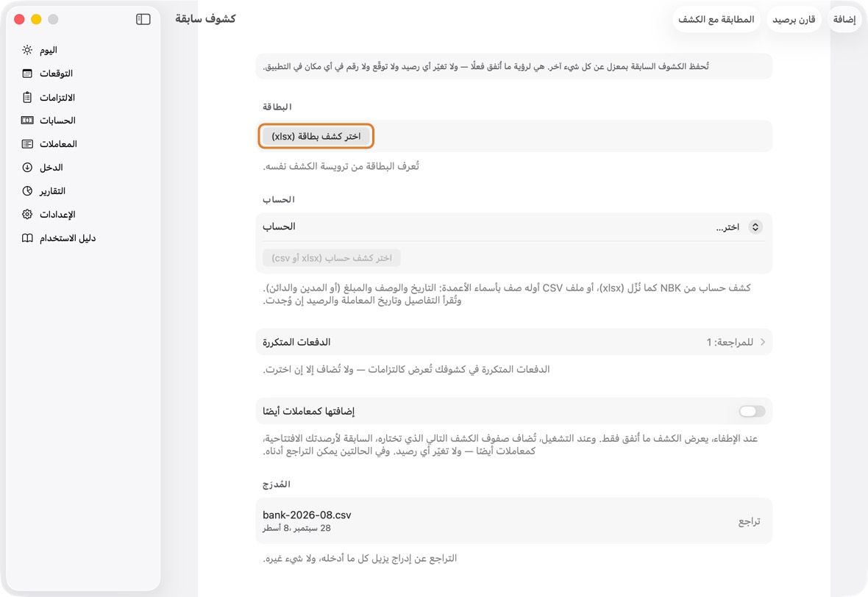Click the gear icon beside الإعدادات
The image size is (868, 597).
27,215
